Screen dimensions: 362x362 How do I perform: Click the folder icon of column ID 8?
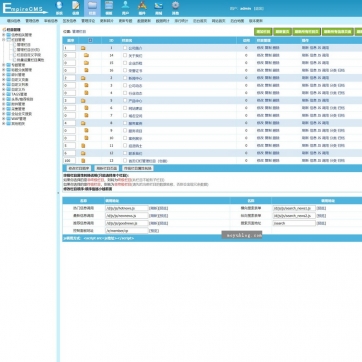(83, 123)
